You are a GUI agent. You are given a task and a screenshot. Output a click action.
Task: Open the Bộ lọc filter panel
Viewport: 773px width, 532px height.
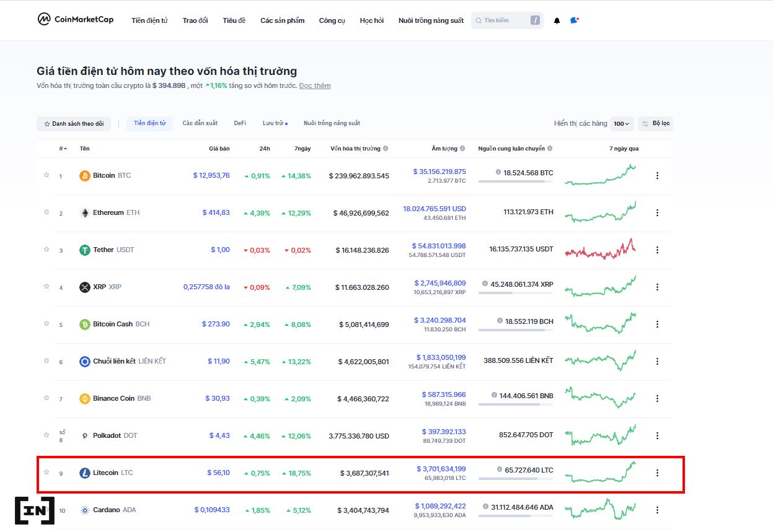[655, 124]
